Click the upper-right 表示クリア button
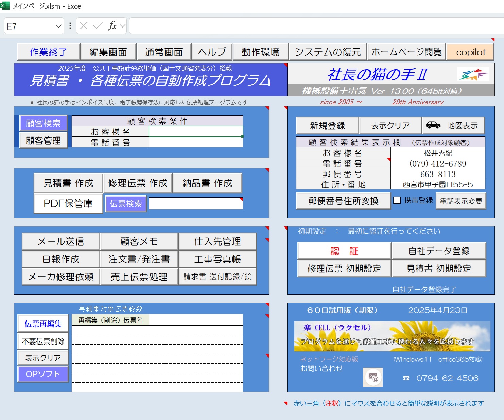 (390, 125)
